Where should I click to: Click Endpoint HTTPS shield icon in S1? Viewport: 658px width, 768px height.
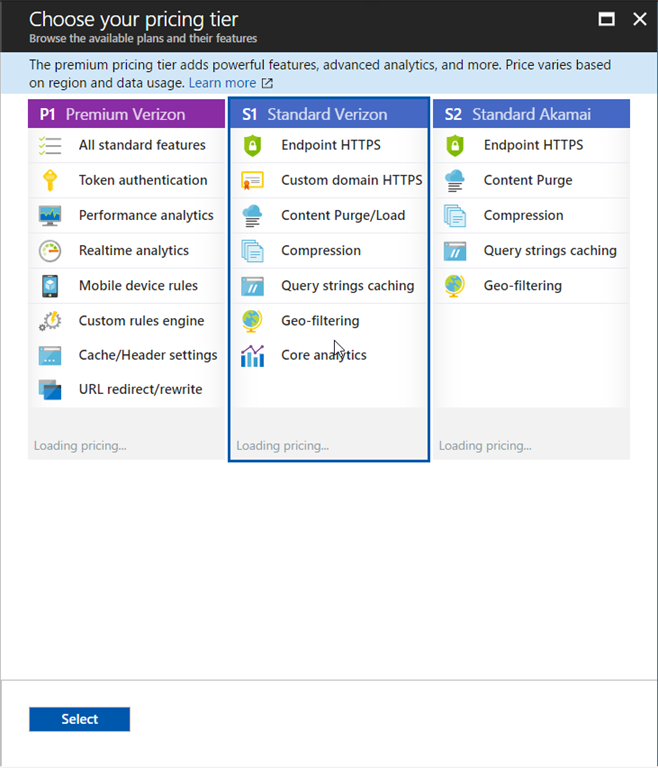pyautogui.click(x=252, y=145)
